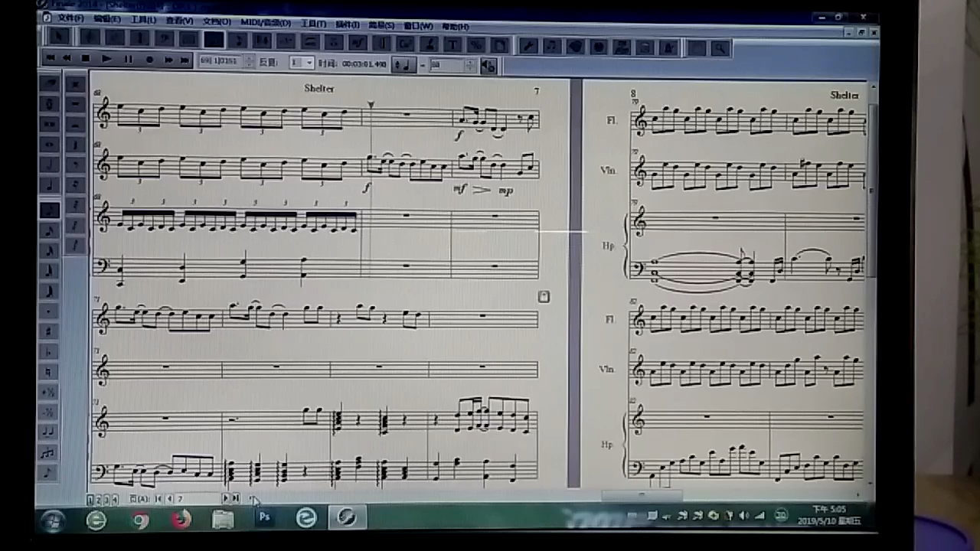Choose the sharp accidental in Simple Entry palette

pyautogui.click(x=49, y=332)
